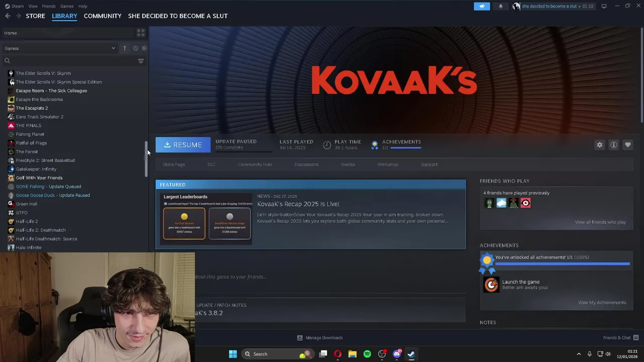Toggle the library grid view icon

pos(141,33)
